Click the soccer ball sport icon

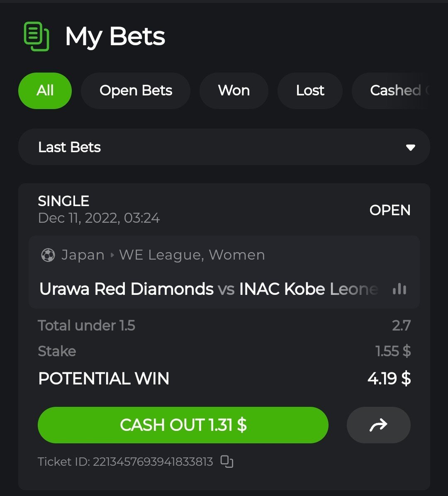coord(48,255)
